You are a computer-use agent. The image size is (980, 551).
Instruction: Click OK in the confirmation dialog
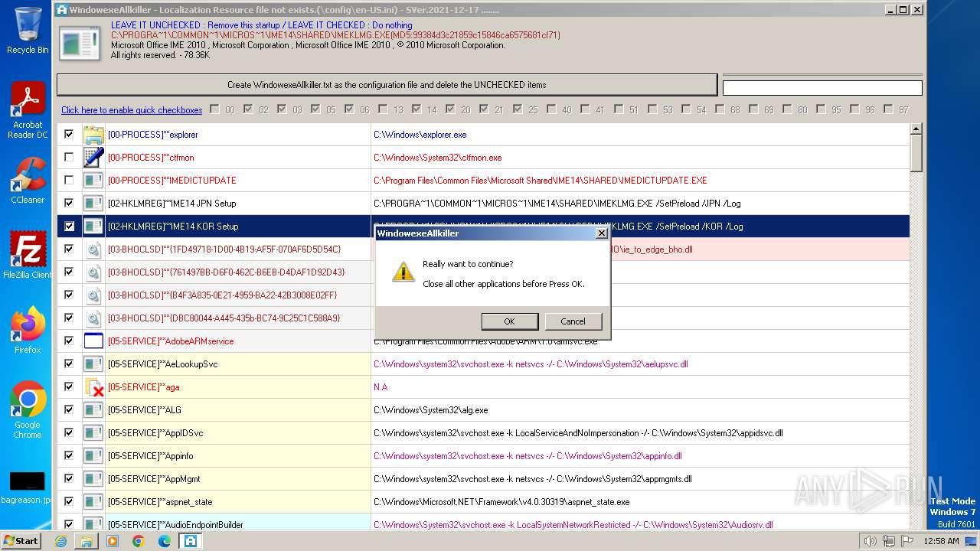coord(509,321)
